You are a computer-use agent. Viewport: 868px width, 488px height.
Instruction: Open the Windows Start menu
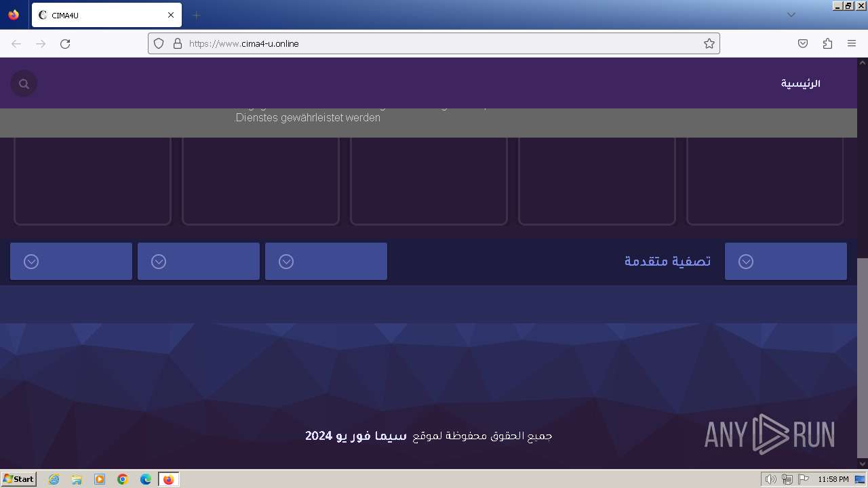(19, 479)
